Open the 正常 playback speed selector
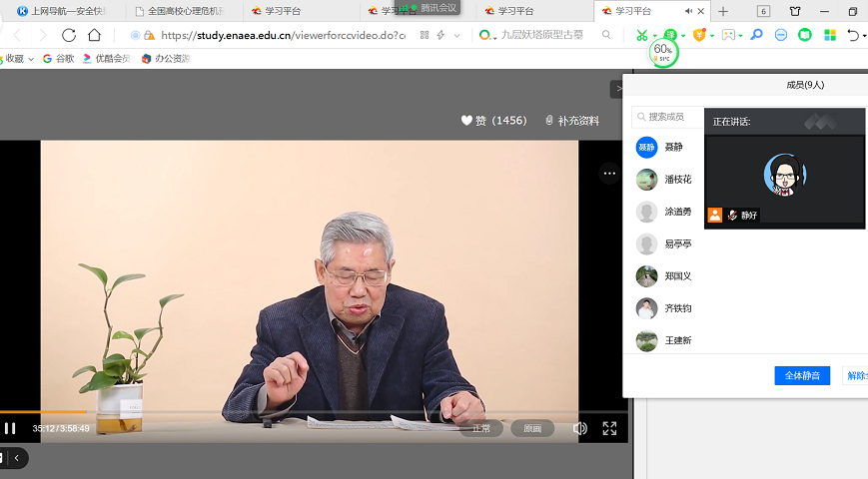The image size is (868, 479). point(481,428)
